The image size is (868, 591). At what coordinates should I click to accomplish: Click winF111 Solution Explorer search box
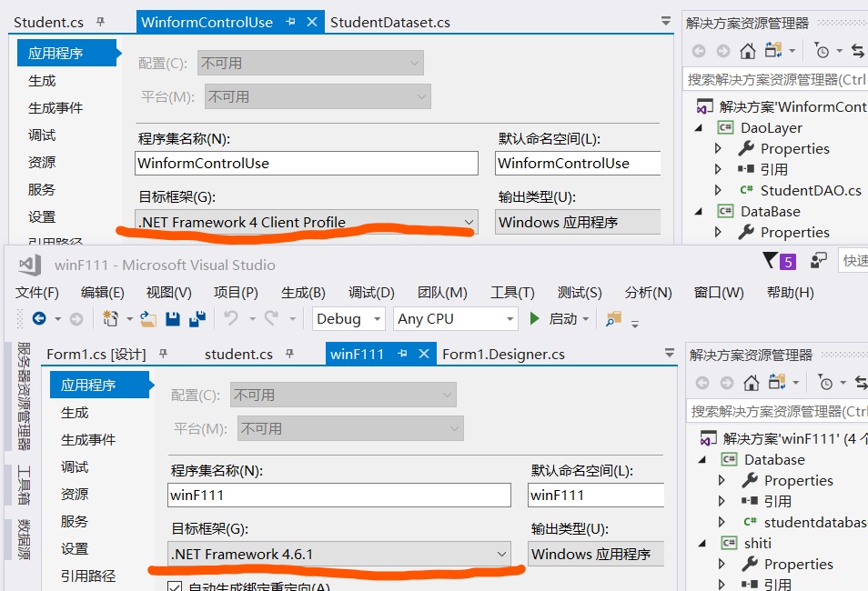[x=777, y=411]
